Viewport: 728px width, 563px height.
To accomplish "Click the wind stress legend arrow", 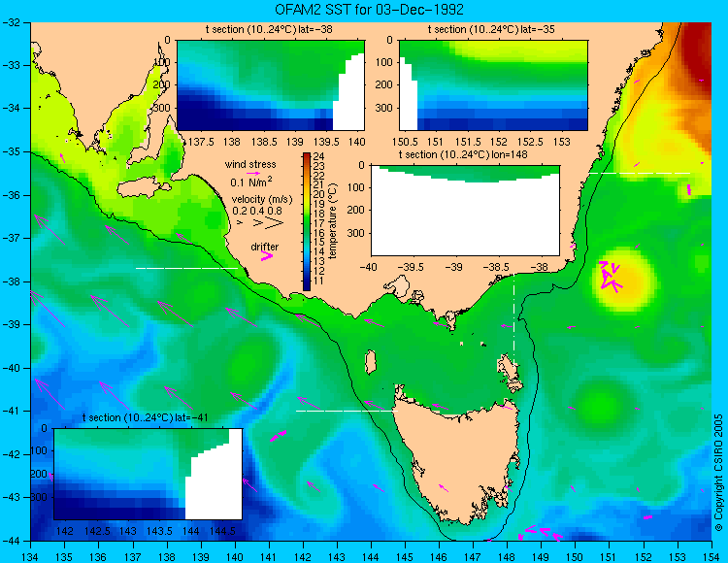I will click(253, 174).
